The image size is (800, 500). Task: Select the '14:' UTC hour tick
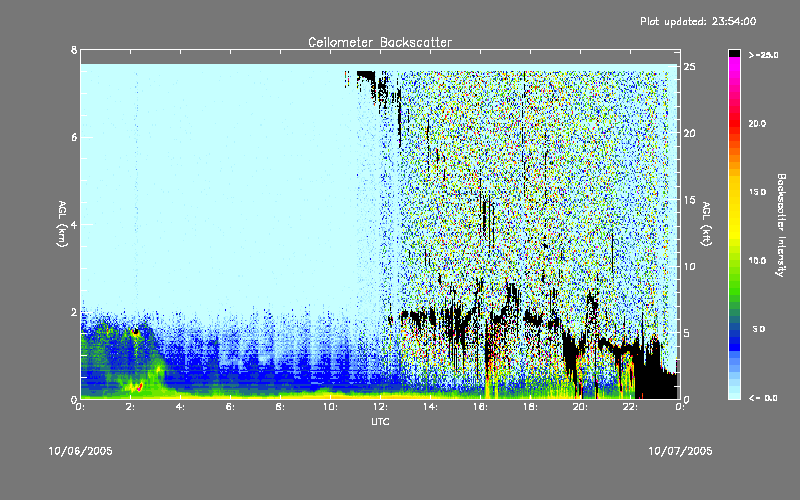click(431, 407)
